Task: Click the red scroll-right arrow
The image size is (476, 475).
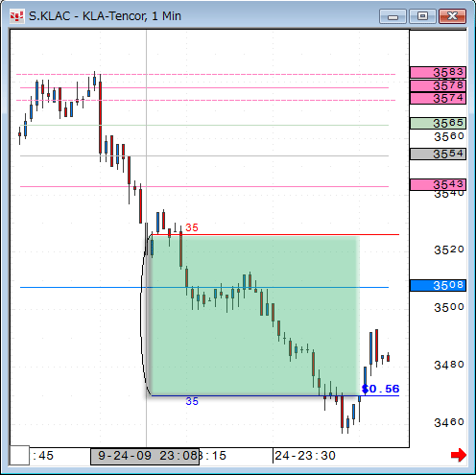Action: [x=459, y=455]
